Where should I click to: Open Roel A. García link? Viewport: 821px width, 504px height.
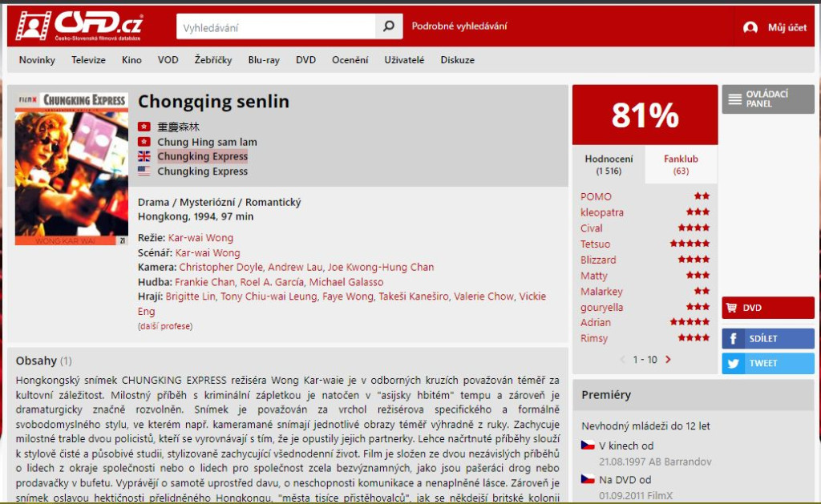272,282
